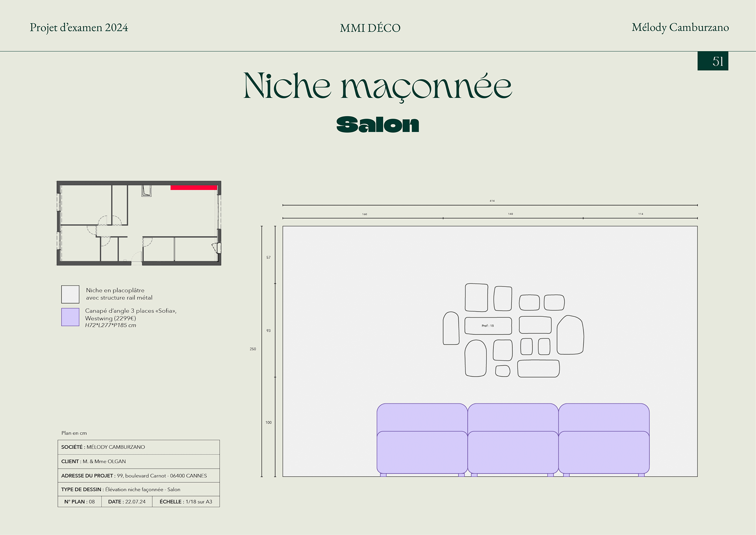Select the floor plan thumbnail
Viewport: 756px width, 535px height.
[x=139, y=223]
